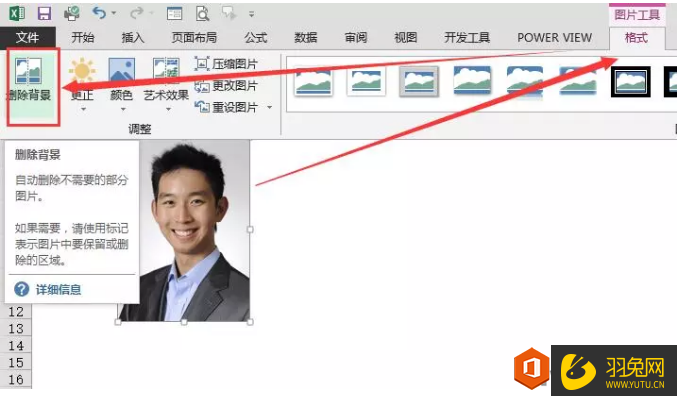This screenshot has height=396, width=677.
Task: Switch to the View (视图) tab
Action: pos(406,38)
